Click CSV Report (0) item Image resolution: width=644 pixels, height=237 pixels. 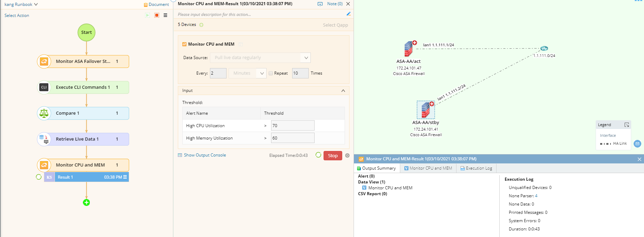click(x=373, y=194)
